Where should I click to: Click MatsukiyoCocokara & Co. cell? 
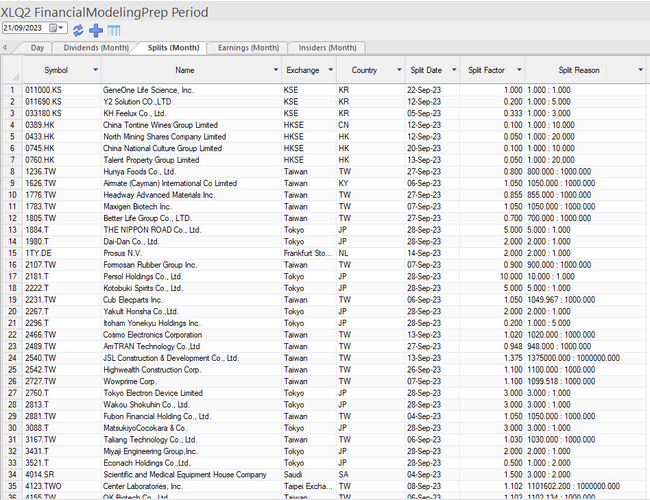(x=191, y=428)
